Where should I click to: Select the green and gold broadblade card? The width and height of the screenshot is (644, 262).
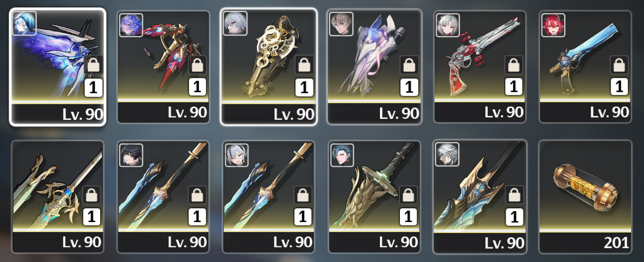click(x=375, y=196)
